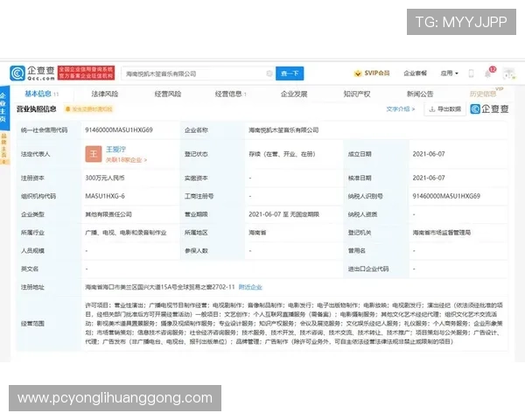This screenshot has width=525, height=420.
Task: Open the 文字介绍 link
Action: pos(400,108)
